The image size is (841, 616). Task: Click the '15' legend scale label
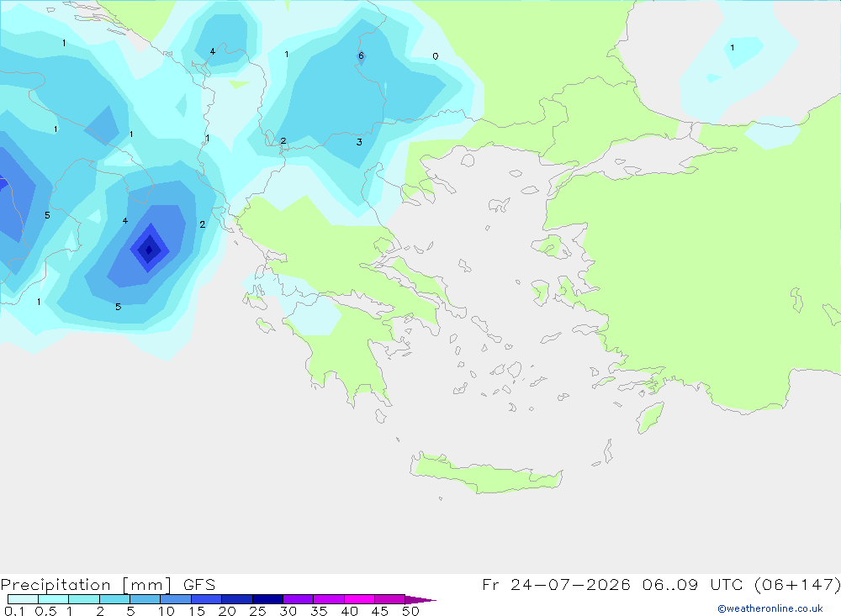click(197, 611)
